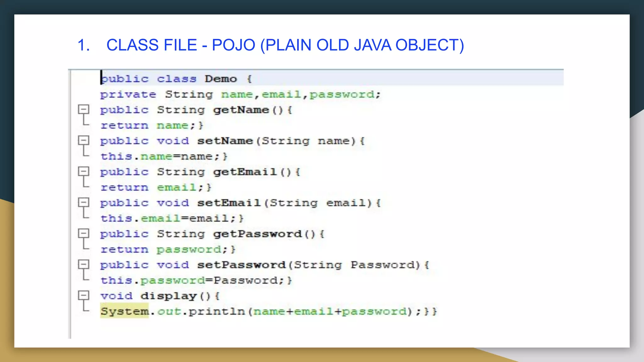Collapse the setPassword method fold icon
Image resolution: width=644 pixels, height=362 pixels.
coord(84,265)
